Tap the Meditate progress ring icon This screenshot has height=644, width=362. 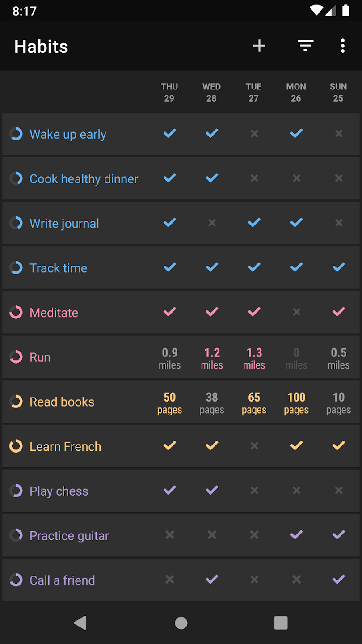point(16,312)
